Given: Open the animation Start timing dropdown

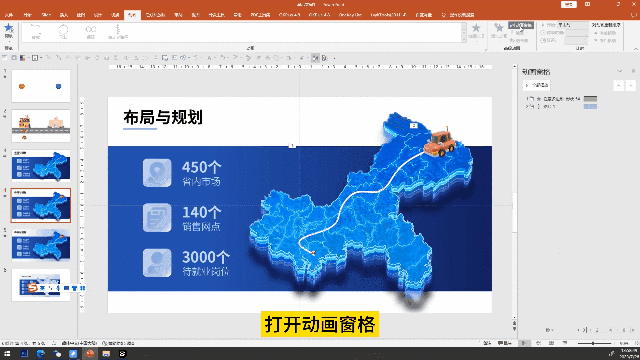Looking at the screenshot, I should 573,25.
